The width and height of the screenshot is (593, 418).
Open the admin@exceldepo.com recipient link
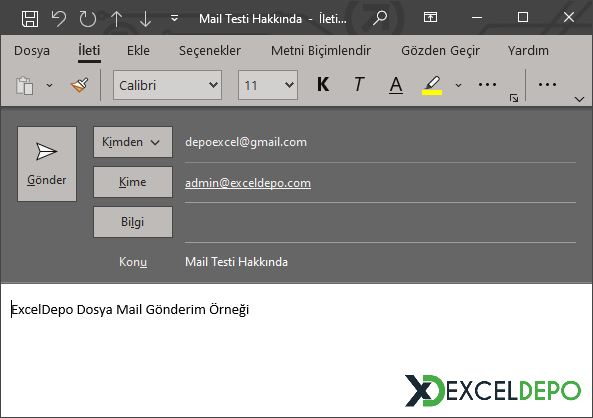point(248,183)
